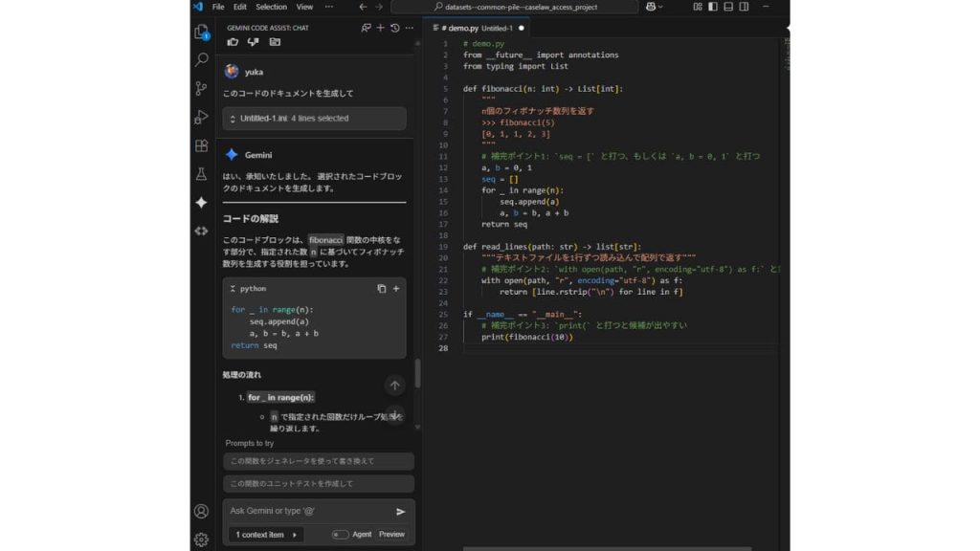Viewport: 980px width, 551px height.
Task: Click the send feedback icon beside thumbs
Action: point(275,42)
